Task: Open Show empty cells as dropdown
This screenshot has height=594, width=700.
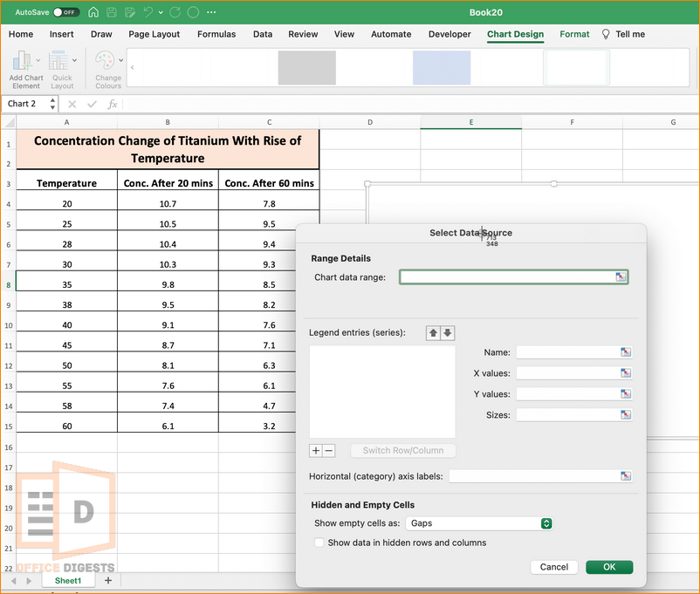Action: (479, 523)
